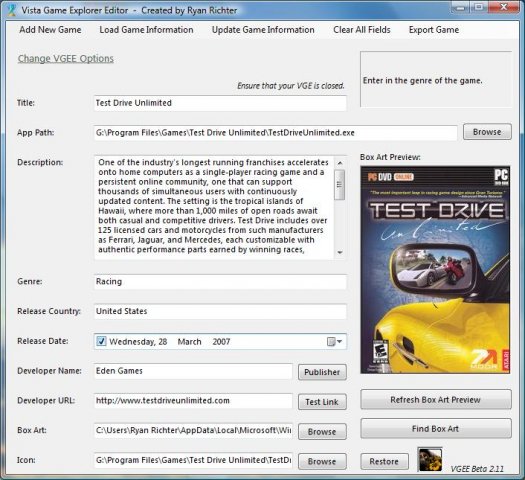
Task: Select Load Game Information menu item
Action: (146, 30)
